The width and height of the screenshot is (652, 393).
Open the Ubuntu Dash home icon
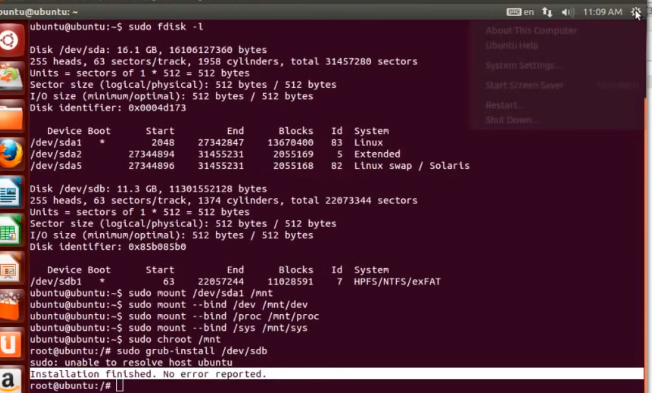coord(11,41)
